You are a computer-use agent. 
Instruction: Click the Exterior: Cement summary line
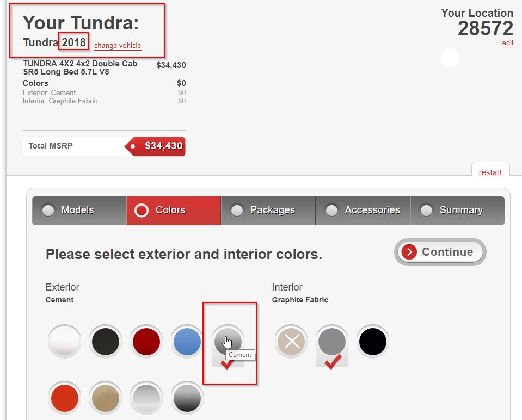click(x=50, y=92)
